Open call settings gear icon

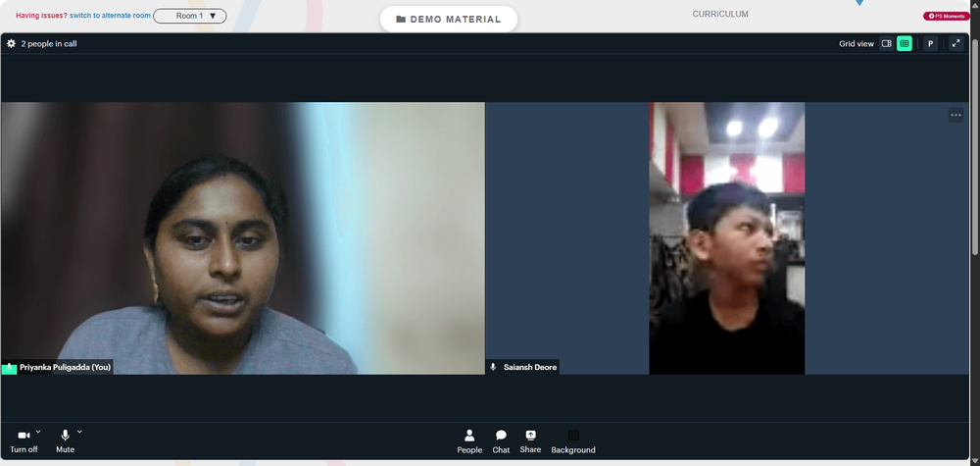11,44
